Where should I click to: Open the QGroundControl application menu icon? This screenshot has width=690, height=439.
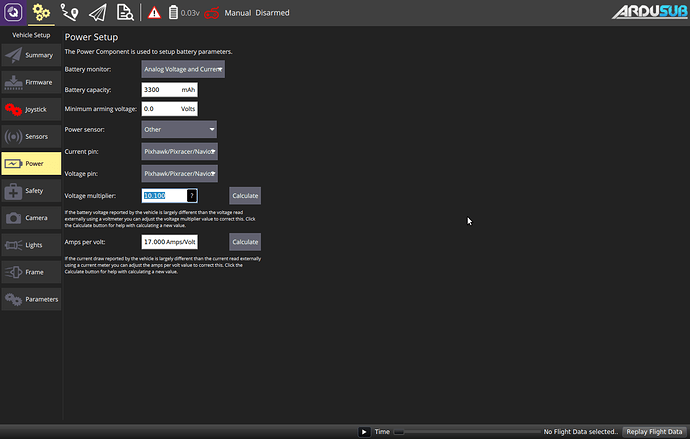click(x=13, y=12)
